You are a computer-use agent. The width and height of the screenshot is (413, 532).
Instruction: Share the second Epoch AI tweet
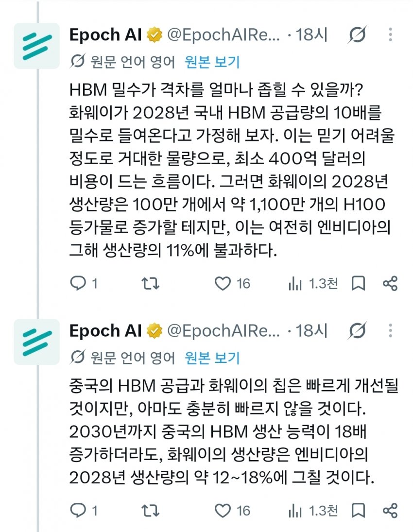(390, 510)
